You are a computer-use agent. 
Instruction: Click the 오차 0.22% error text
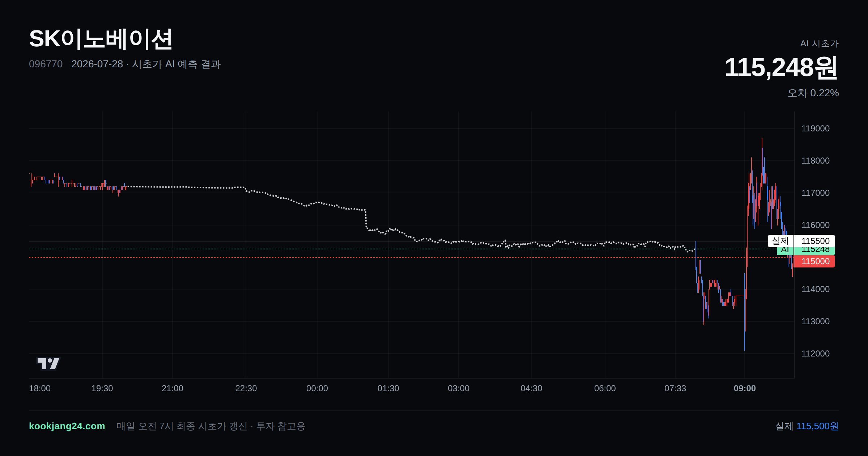[813, 93]
